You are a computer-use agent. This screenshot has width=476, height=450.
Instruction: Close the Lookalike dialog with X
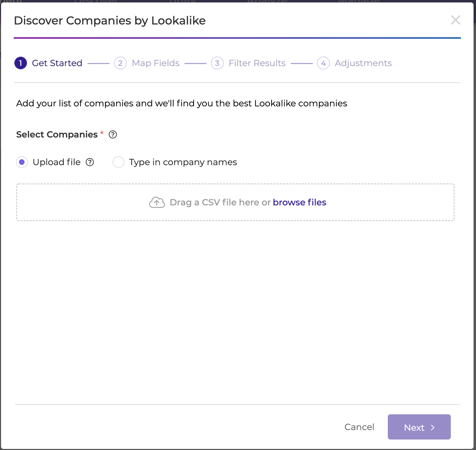tap(455, 20)
